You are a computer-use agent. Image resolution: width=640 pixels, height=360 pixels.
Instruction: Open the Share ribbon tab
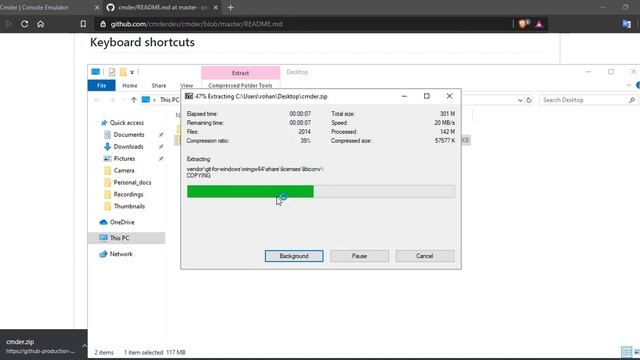click(x=159, y=85)
